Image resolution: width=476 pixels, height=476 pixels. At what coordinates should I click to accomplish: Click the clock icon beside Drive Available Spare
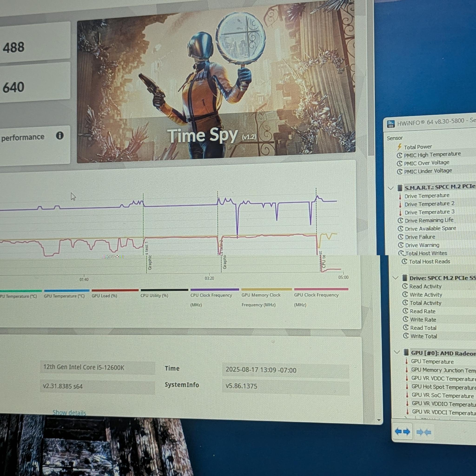(401, 229)
